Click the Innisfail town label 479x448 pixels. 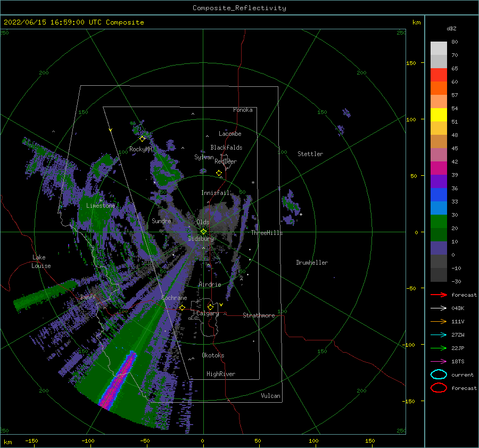(x=215, y=193)
